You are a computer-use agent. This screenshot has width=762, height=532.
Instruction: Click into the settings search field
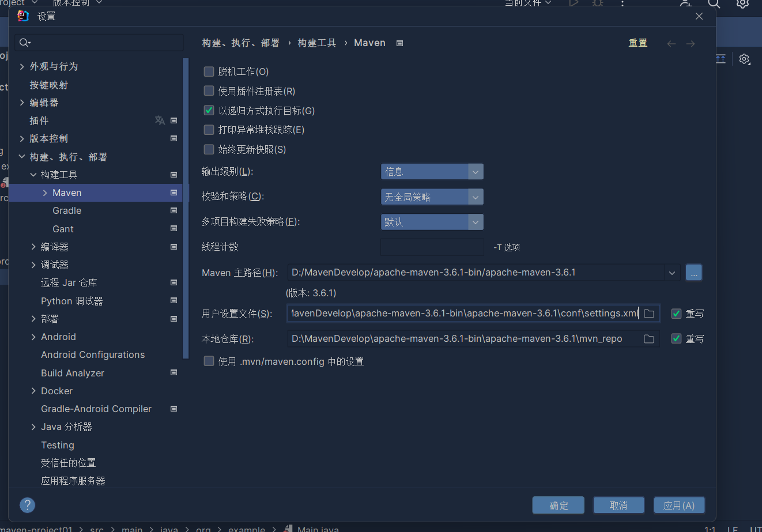click(99, 43)
